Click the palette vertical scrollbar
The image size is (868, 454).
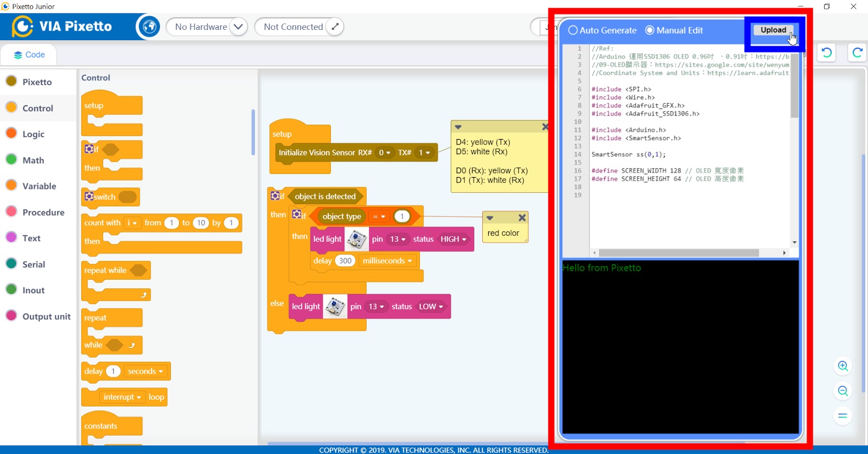253,132
